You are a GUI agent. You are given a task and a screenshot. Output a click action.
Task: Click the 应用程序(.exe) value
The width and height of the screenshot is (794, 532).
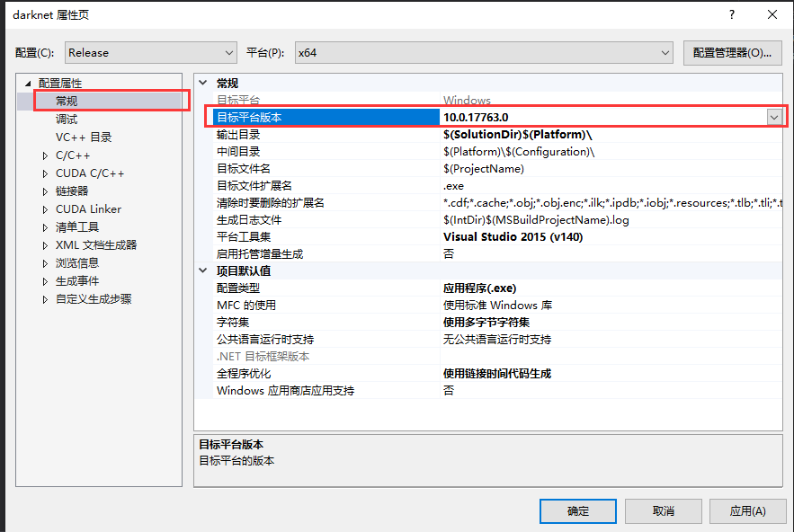click(479, 288)
